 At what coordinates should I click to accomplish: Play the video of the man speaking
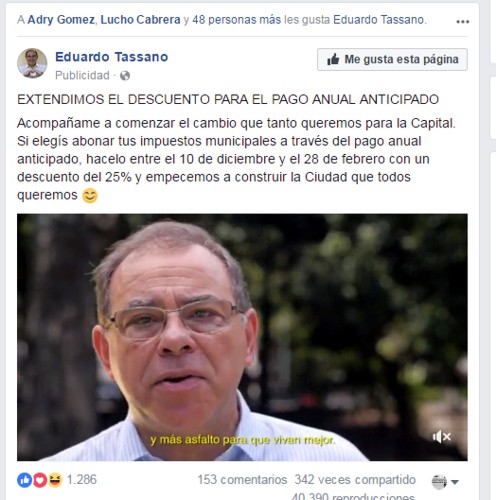(x=242, y=337)
